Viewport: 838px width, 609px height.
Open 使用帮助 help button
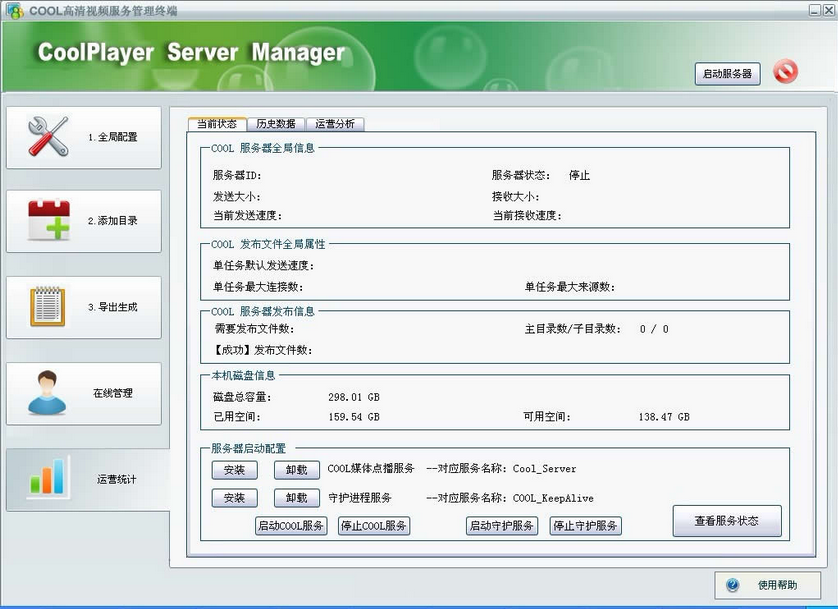tap(768, 585)
